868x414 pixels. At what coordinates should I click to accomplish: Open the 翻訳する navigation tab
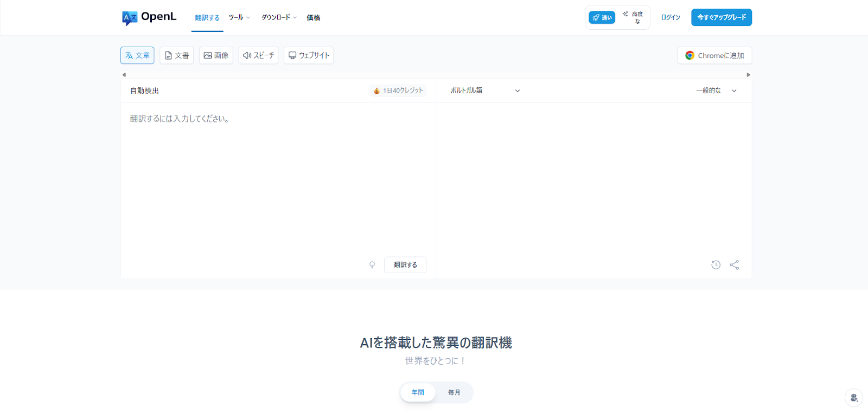coord(207,18)
